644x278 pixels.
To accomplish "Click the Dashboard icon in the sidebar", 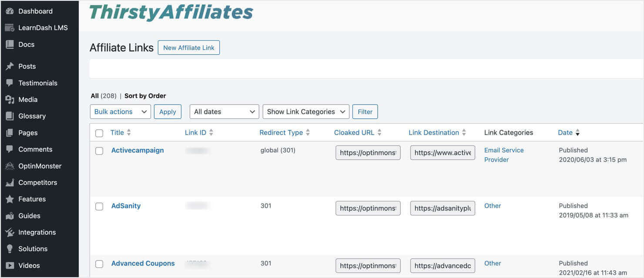I will (x=10, y=11).
